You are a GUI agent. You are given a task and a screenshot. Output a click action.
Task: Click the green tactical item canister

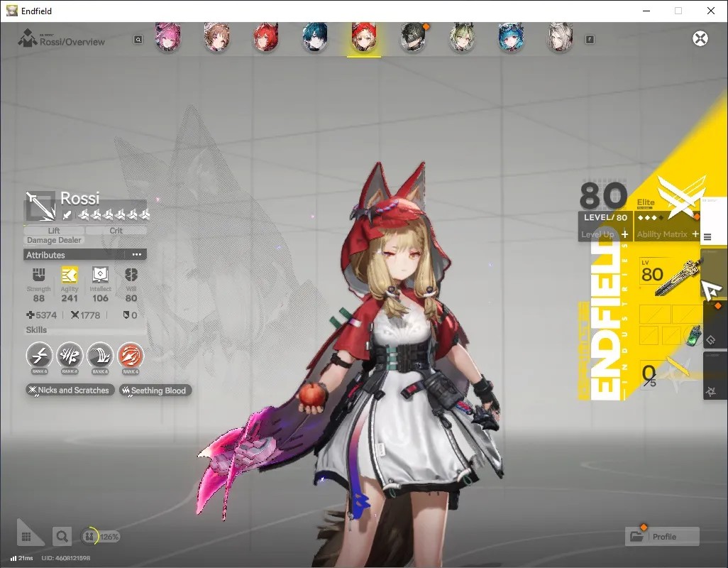coord(693,335)
